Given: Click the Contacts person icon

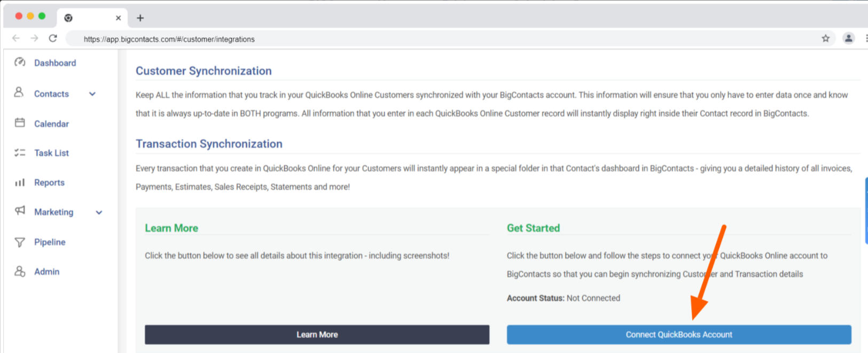Looking at the screenshot, I should click(19, 93).
